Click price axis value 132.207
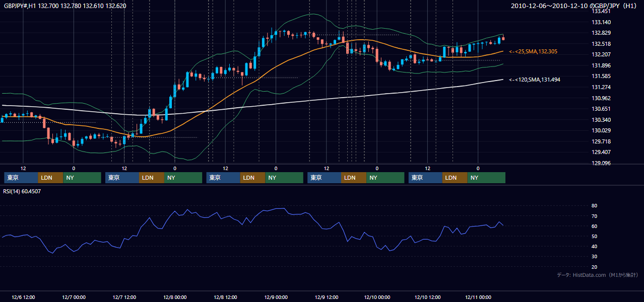The width and height of the screenshot is (644, 302). coord(601,54)
